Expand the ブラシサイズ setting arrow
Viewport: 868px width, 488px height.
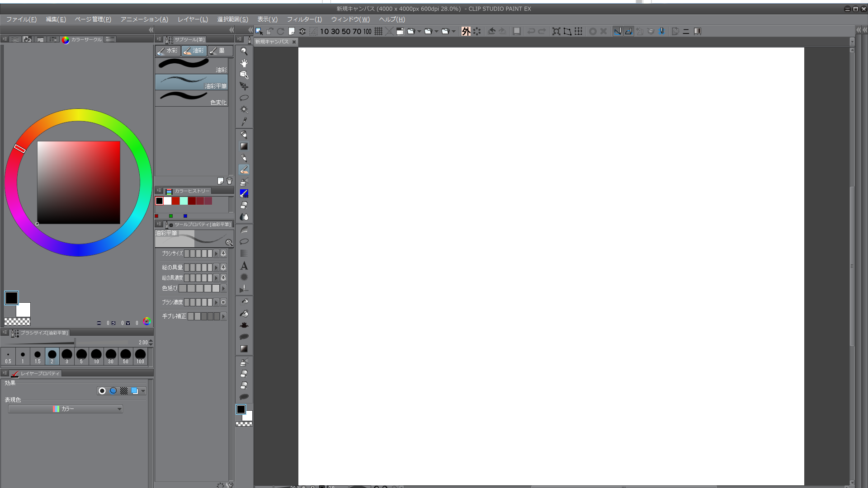click(x=216, y=253)
